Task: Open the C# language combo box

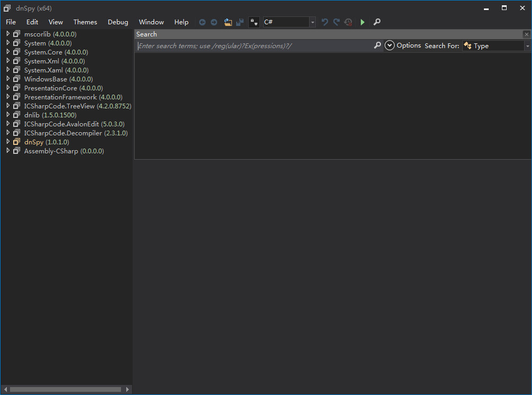Action: point(290,22)
